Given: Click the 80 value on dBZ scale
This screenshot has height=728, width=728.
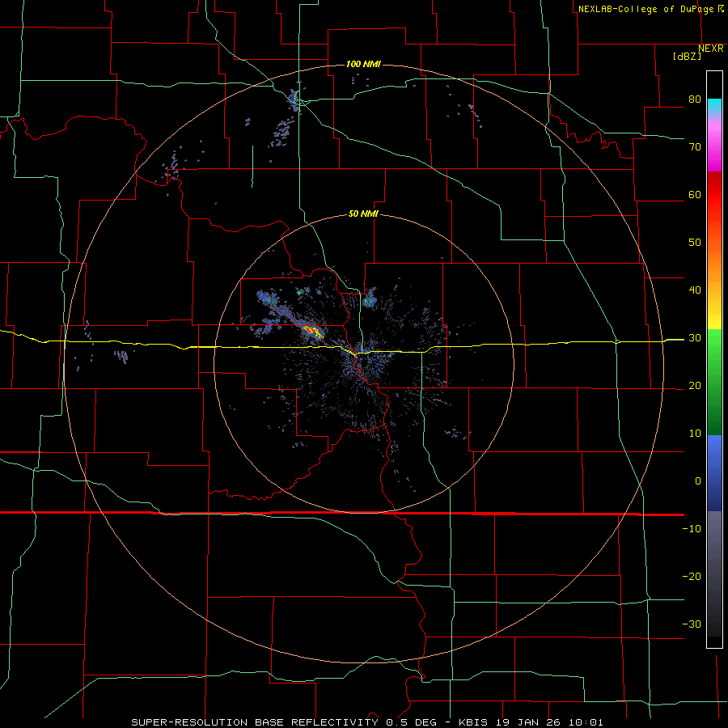Looking at the screenshot, I should coord(695,99).
